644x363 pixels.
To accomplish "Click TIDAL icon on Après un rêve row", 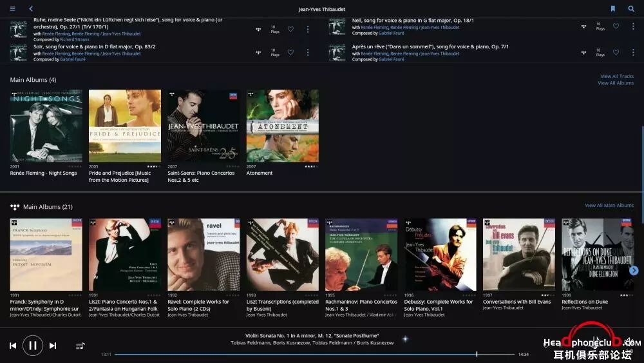I will click(583, 53).
